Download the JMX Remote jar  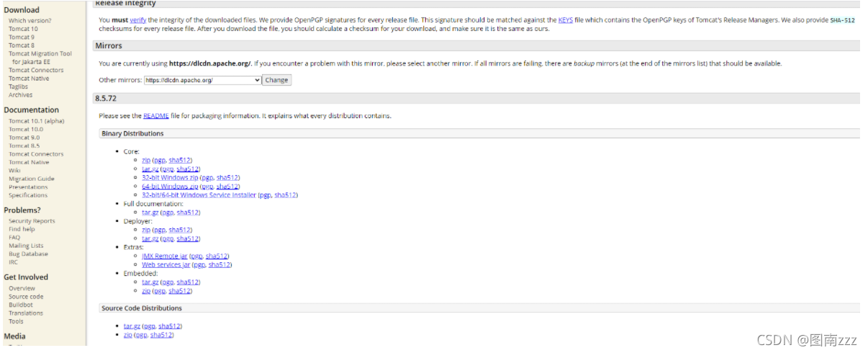(165, 256)
